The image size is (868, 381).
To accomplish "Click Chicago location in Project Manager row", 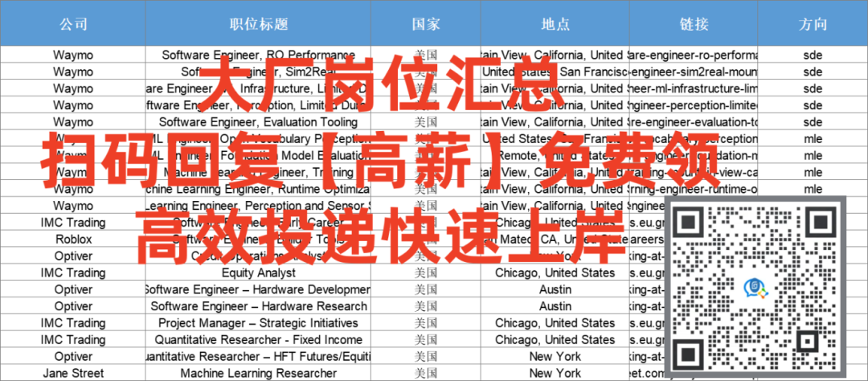I will click(555, 323).
